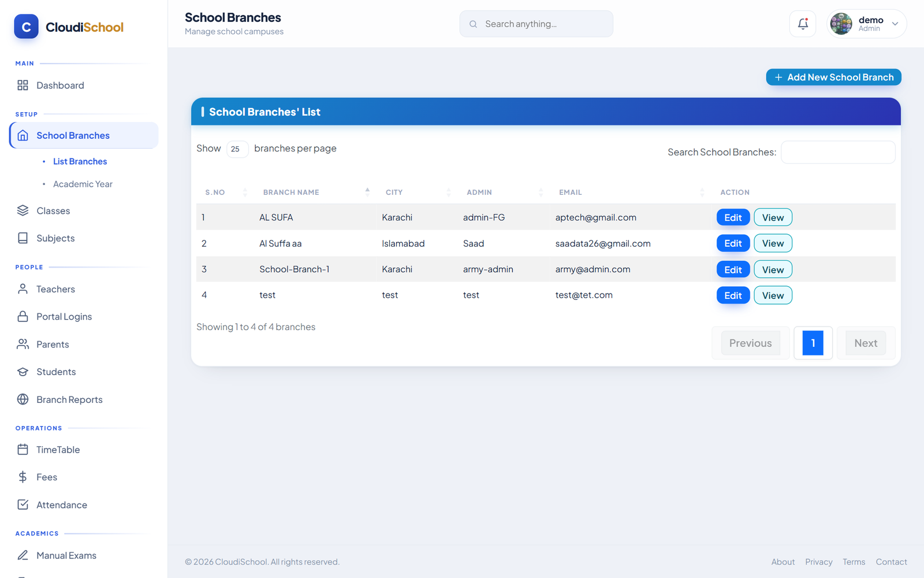This screenshot has height=578, width=924.
Task: Click the magnifier icon in search bar
Action: 473,24
